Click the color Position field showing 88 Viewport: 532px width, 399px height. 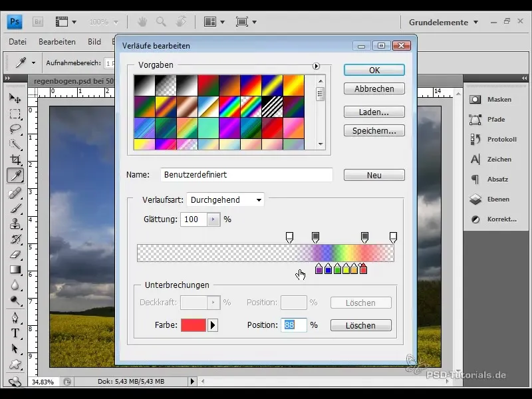[294, 325]
